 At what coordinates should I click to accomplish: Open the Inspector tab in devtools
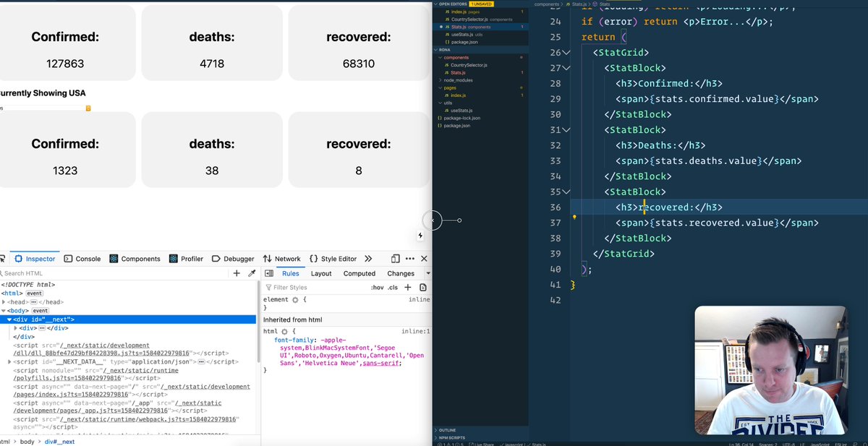click(34, 259)
